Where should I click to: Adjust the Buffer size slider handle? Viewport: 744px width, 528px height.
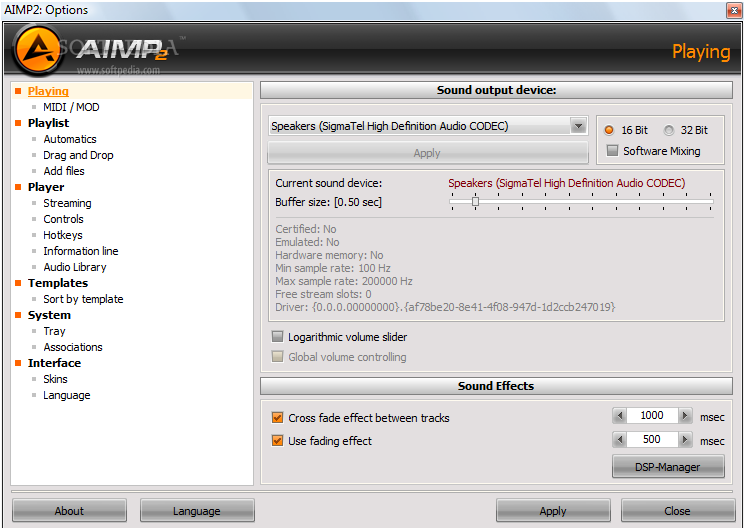[475, 202]
